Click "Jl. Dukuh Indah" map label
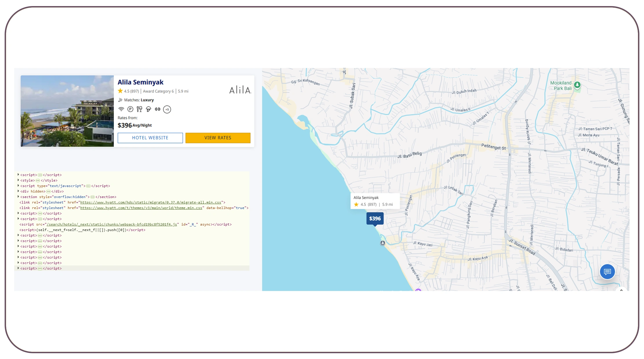The image size is (644, 359). tap(464, 91)
